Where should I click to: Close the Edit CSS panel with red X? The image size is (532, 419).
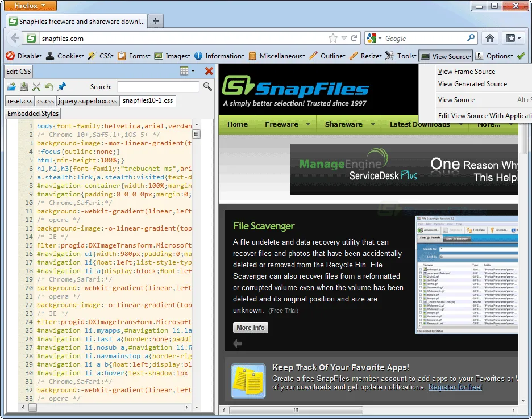click(x=209, y=71)
